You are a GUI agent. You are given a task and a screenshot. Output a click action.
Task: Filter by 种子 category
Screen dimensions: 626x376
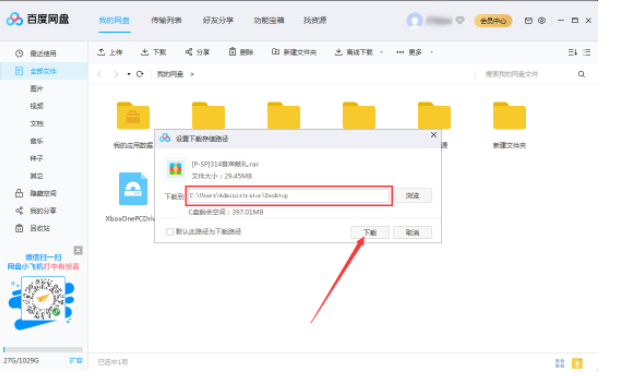pos(36,158)
